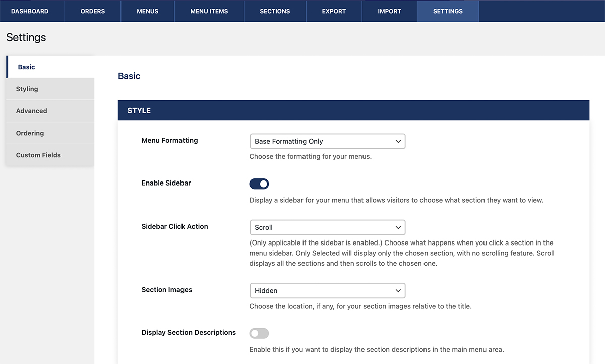Open the Section Images dropdown

pos(327,291)
